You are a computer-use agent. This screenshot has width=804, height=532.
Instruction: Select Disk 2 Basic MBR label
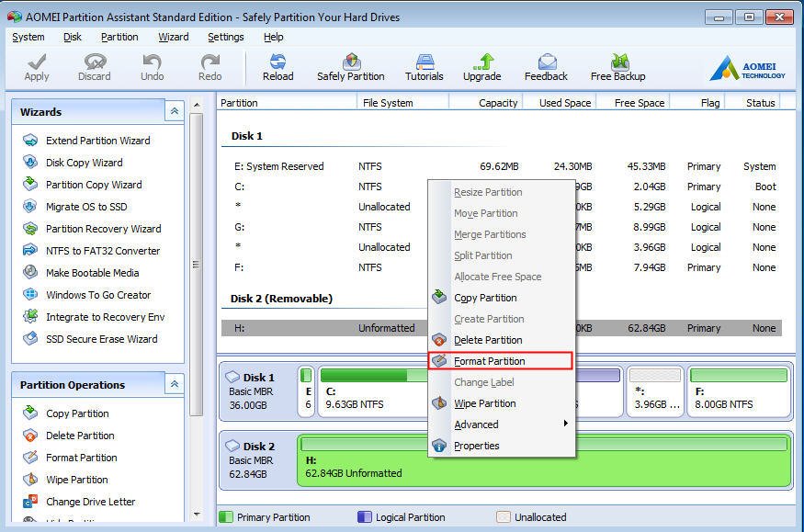click(x=258, y=459)
